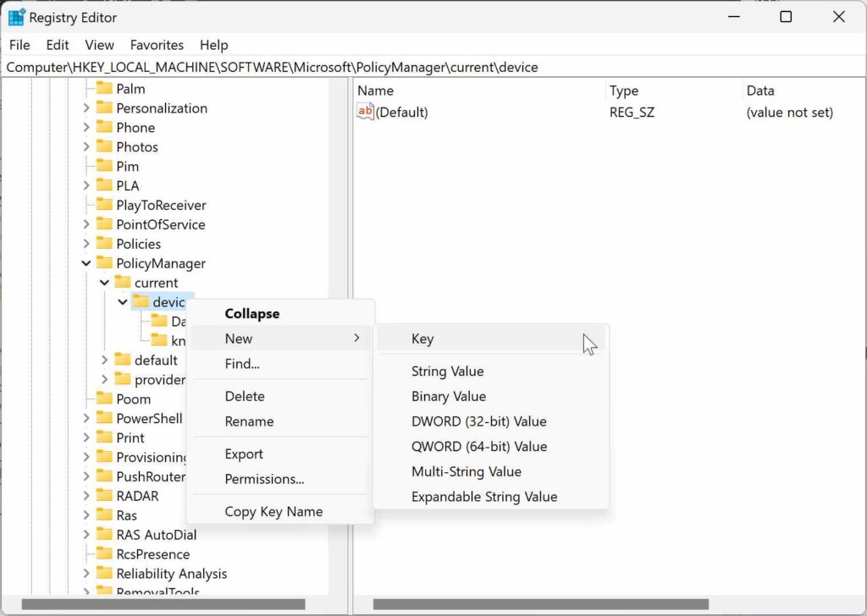Choose DWORD (32-bit) Value option
The width and height of the screenshot is (867, 616).
pos(491,421)
